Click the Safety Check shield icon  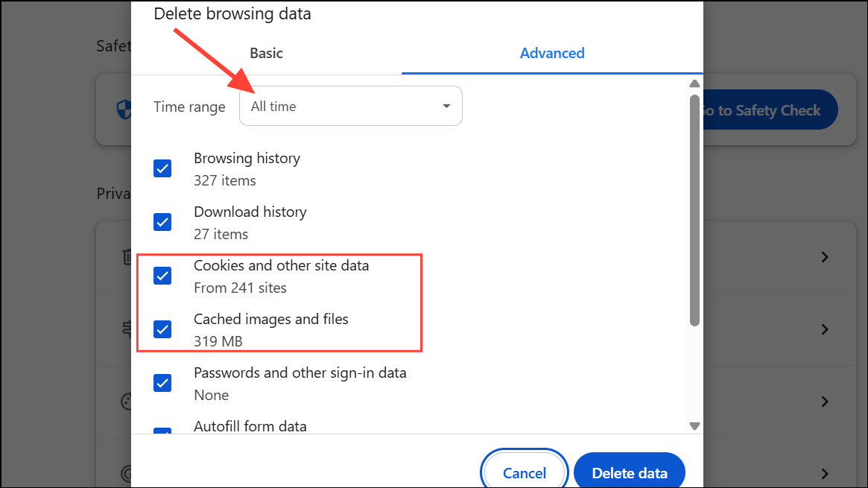click(x=124, y=111)
